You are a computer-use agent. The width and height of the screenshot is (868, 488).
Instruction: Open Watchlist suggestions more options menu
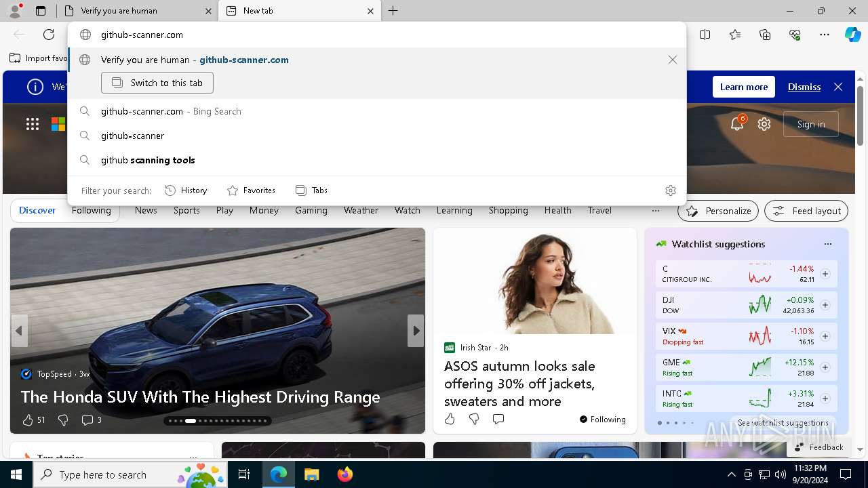[827, 244]
